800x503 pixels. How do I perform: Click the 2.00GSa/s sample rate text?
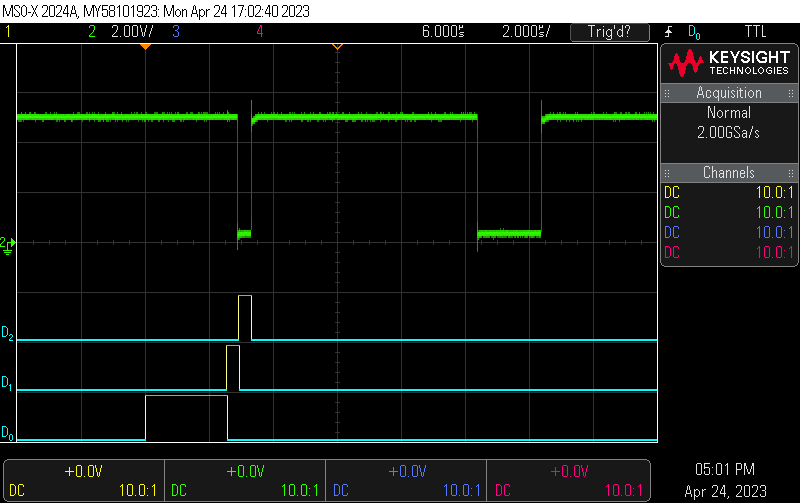pyautogui.click(x=729, y=133)
